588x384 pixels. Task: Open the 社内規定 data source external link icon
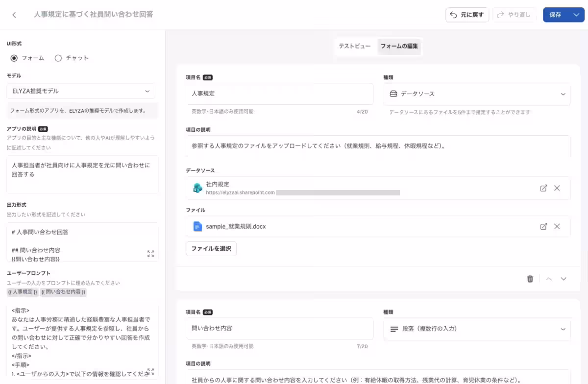(x=543, y=188)
